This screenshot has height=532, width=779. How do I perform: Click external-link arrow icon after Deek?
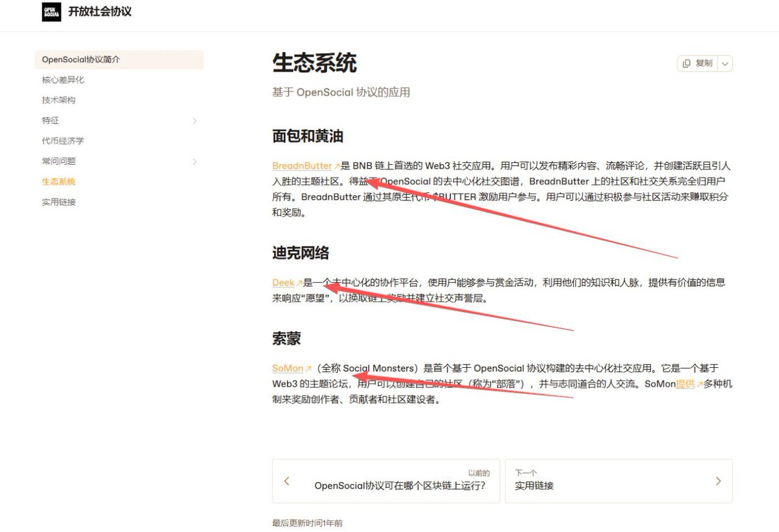(x=299, y=283)
